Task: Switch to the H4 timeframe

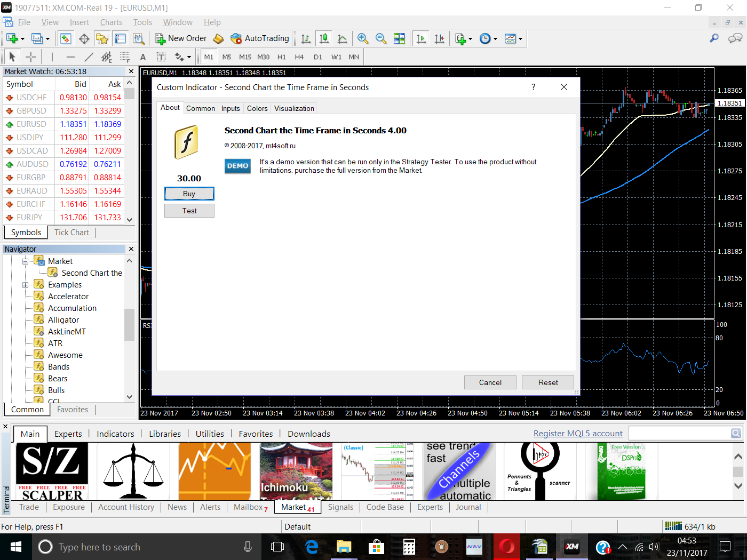Action: click(x=299, y=57)
